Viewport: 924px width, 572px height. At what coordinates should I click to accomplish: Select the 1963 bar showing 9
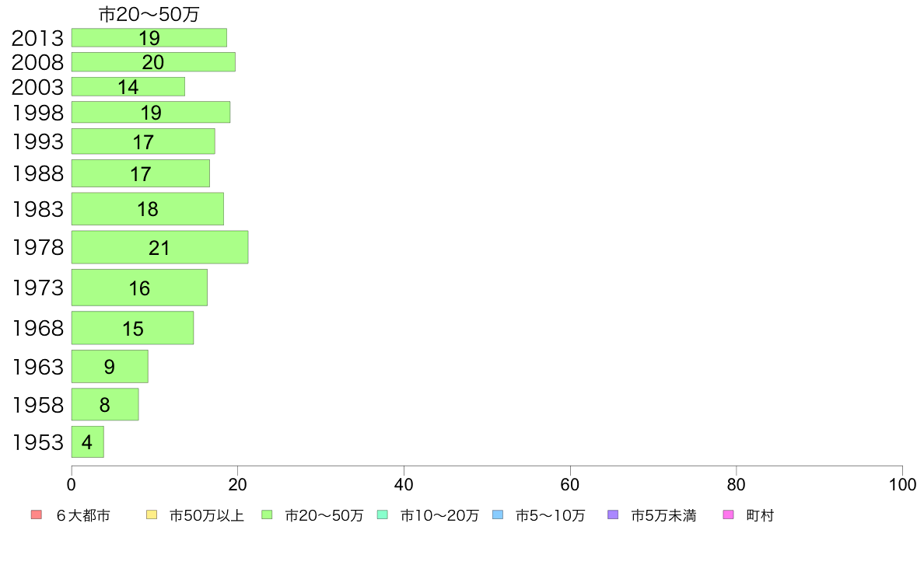(110, 366)
